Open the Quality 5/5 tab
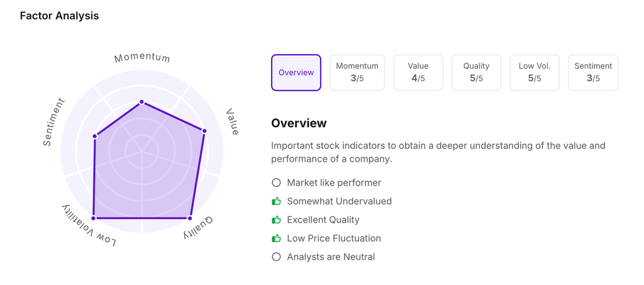The height and width of the screenshot is (285, 644). click(476, 72)
